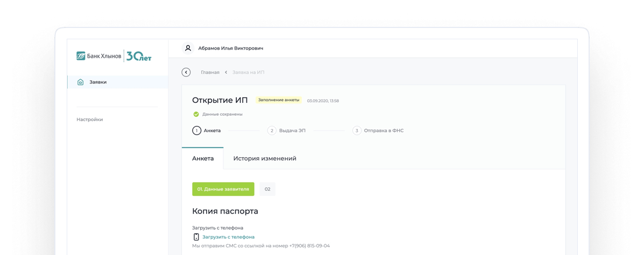Open the 02 section button
The height and width of the screenshot is (255, 644).
[x=267, y=189]
